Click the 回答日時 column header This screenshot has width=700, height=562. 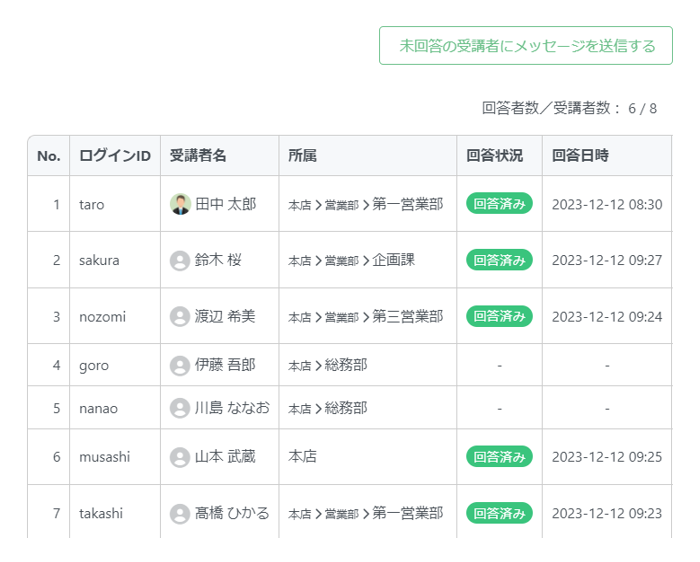point(580,156)
